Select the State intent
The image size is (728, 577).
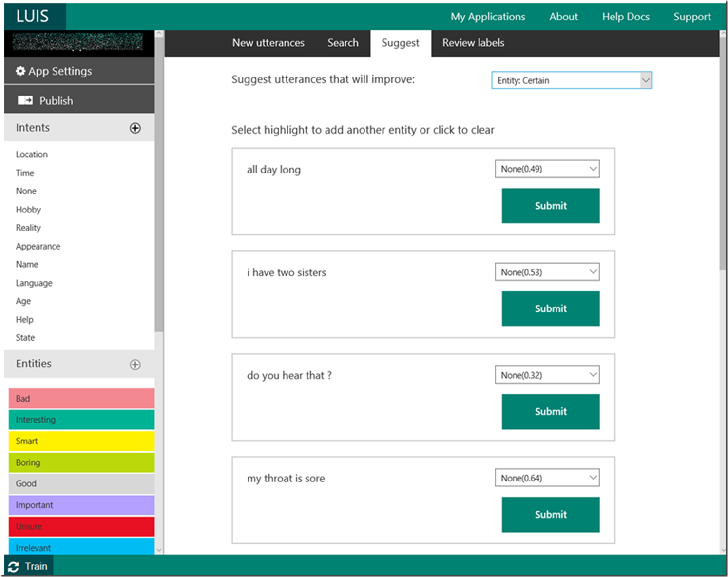25,338
